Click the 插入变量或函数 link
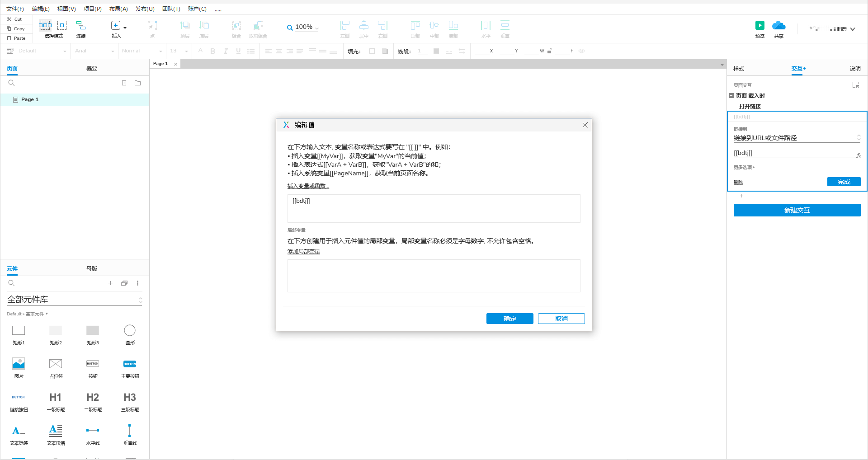The height and width of the screenshot is (460, 868). 308,186
